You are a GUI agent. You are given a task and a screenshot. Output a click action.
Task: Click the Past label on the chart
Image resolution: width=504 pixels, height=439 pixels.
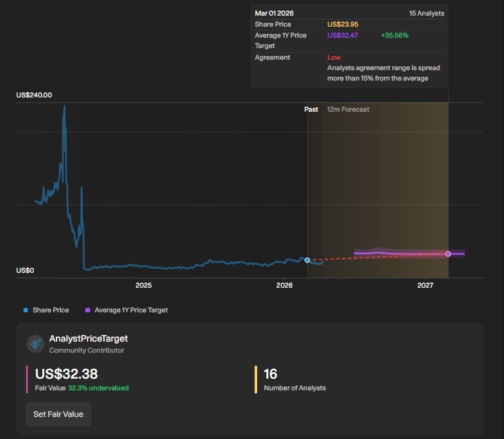pyautogui.click(x=311, y=110)
